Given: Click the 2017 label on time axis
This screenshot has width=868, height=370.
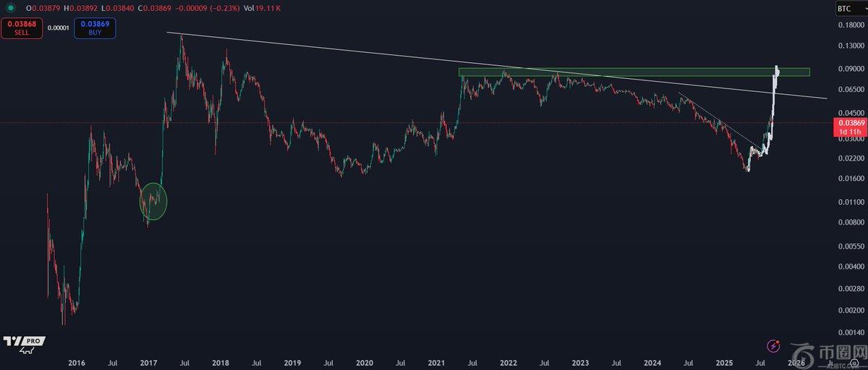Looking at the screenshot, I should point(148,362).
